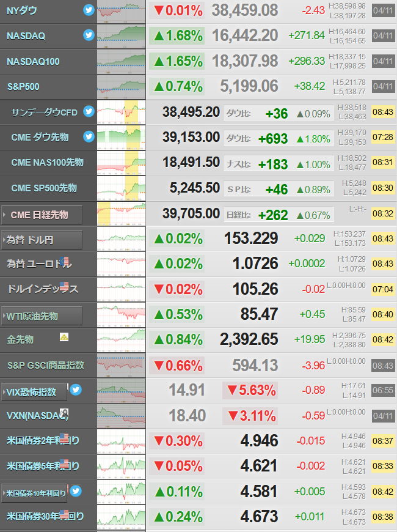The image size is (397, 532).
Task: Open the CME SP500先物 mini chart
Action: (x=122, y=188)
